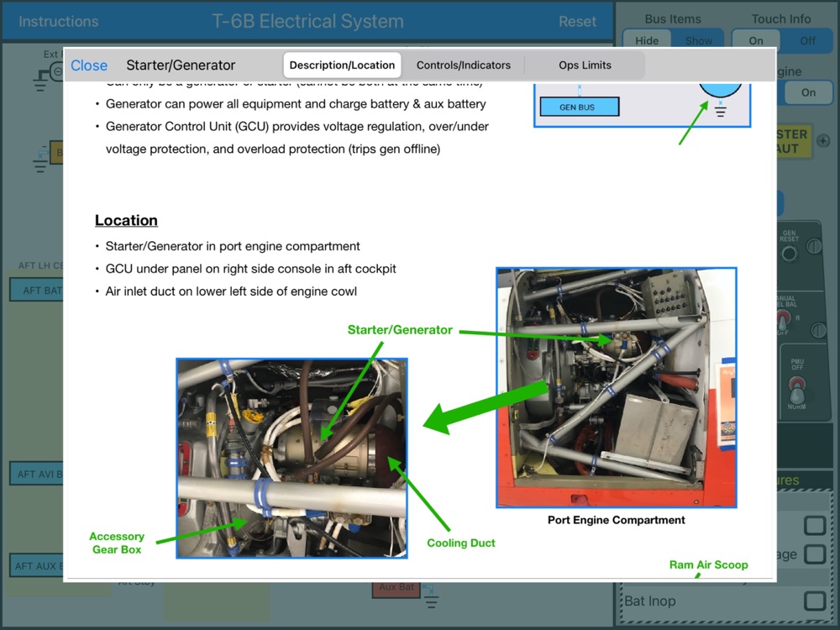This screenshot has width=840, height=630.
Task: Tap the Aux Bat battery box
Action: tap(396, 589)
